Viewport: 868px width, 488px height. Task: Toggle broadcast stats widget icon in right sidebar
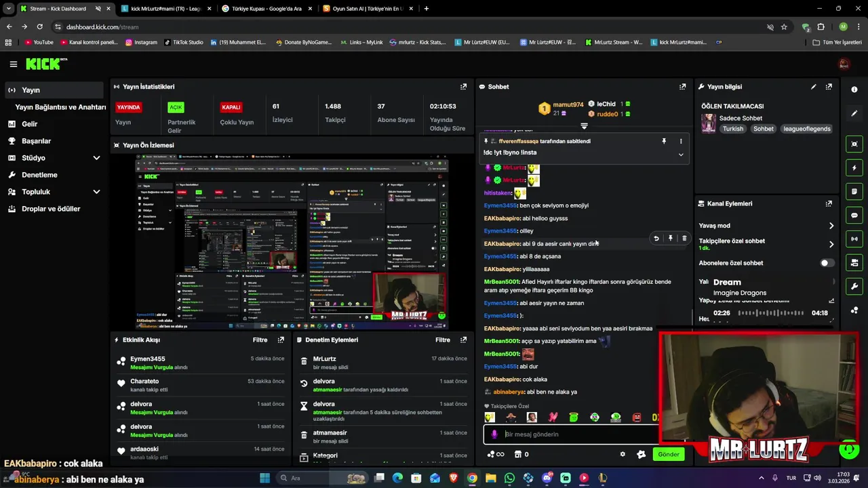(x=854, y=239)
